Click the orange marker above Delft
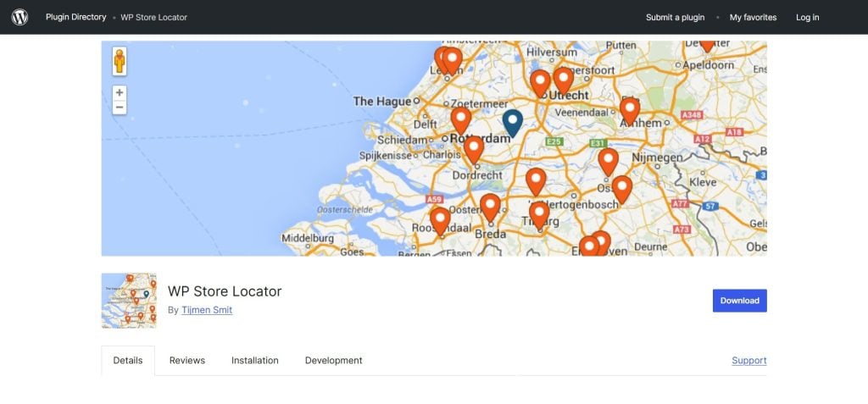The image size is (868, 404). point(460,119)
